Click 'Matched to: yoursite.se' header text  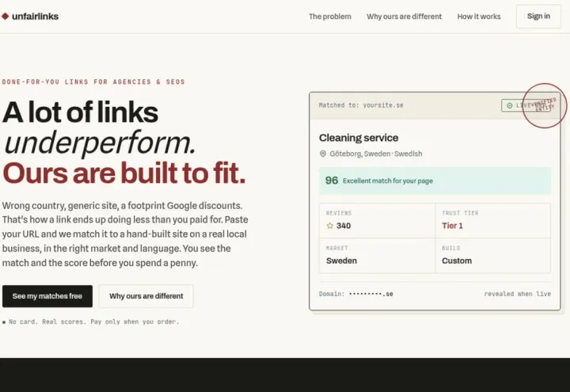click(x=361, y=105)
